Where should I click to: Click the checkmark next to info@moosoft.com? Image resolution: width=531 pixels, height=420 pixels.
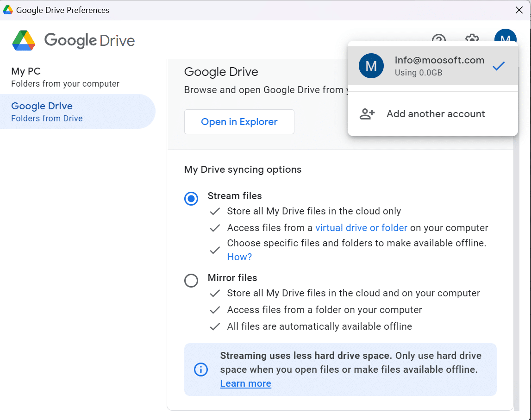(499, 66)
